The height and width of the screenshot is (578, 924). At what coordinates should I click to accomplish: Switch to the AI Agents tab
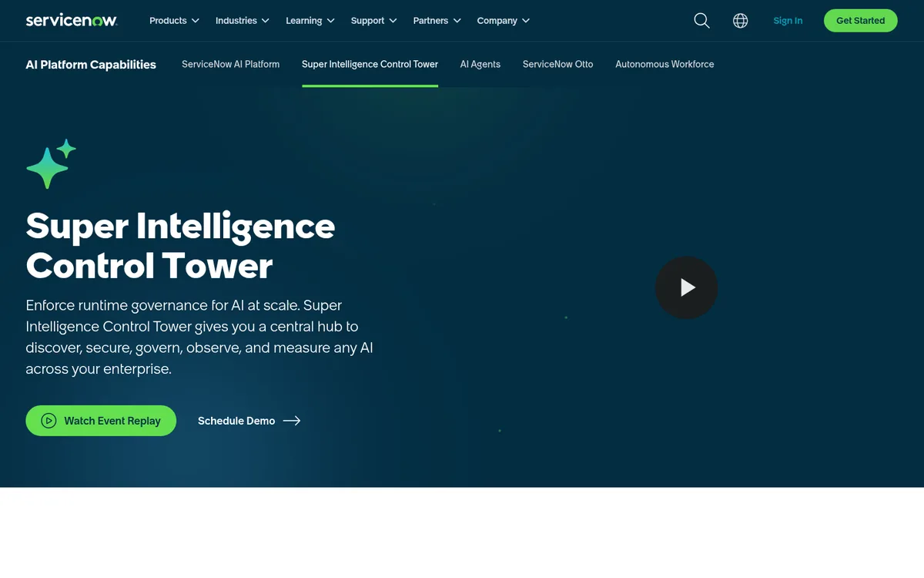pyautogui.click(x=480, y=65)
